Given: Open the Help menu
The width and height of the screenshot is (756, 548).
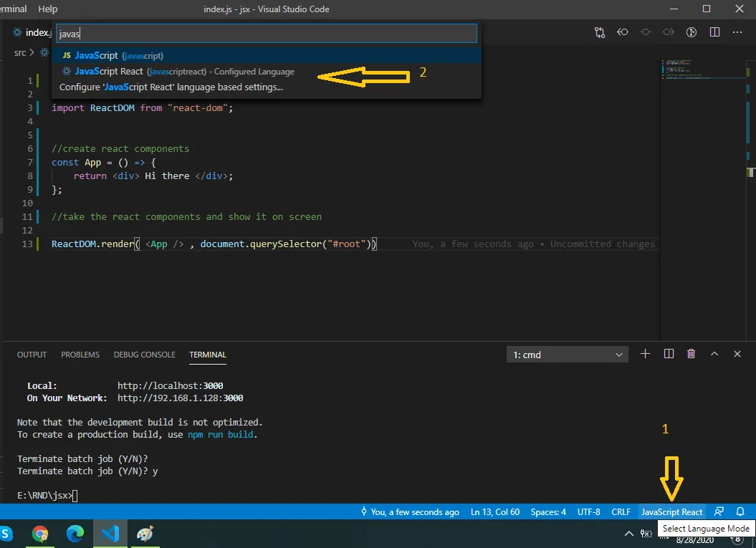Looking at the screenshot, I should pos(48,9).
